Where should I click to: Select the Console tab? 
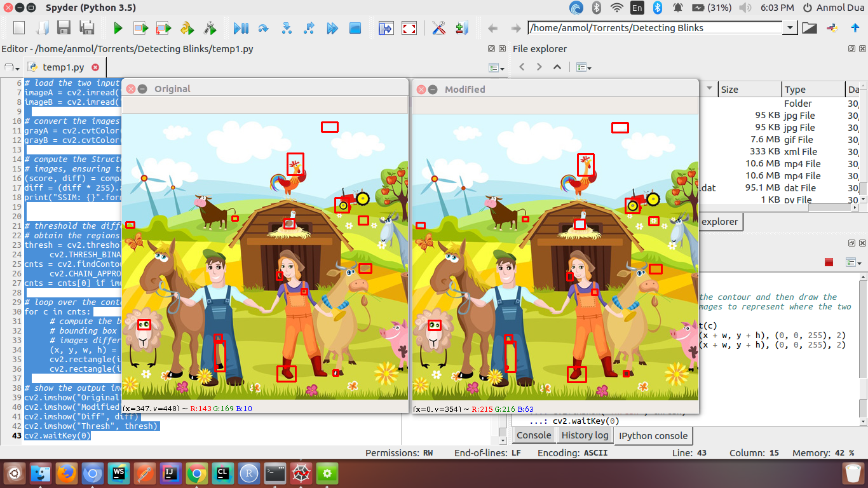(x=534, y=435)
